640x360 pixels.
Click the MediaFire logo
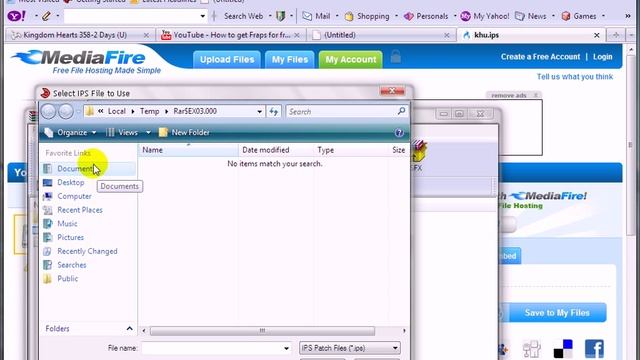[86, 62]
